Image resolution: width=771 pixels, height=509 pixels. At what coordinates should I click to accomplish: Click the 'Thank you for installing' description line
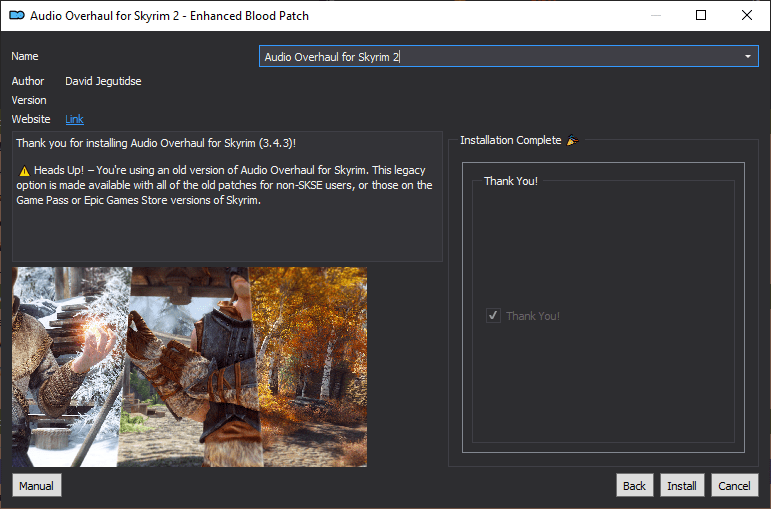tap(156, 143)
